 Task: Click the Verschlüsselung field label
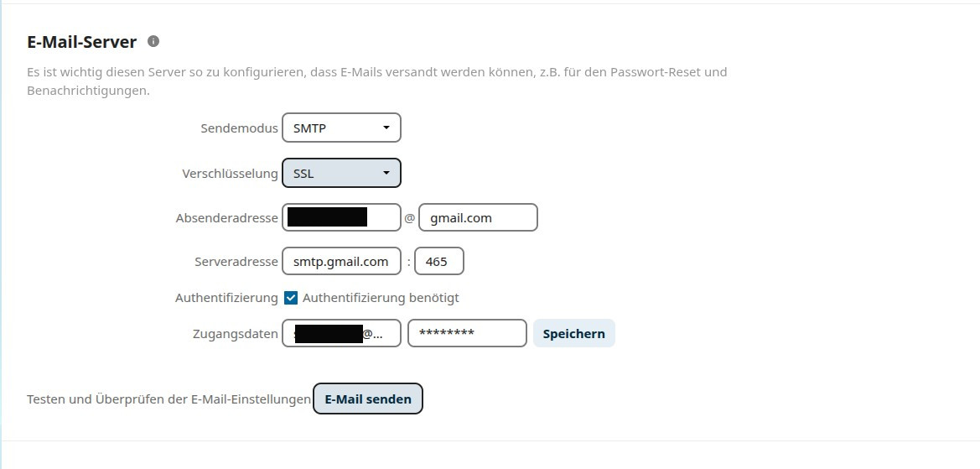[230, 174]
